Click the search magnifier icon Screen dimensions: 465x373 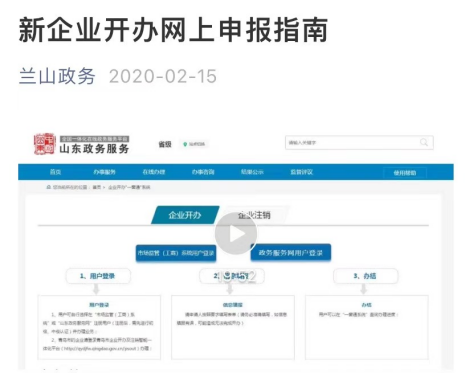[x=424, y=143]
